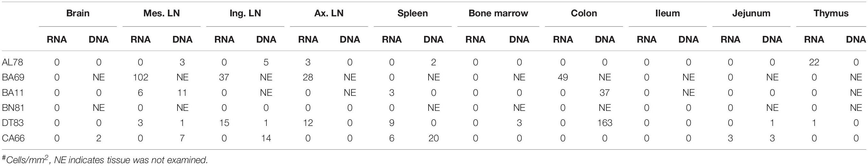Click the value 102 in BA69 row

(140, 77)
